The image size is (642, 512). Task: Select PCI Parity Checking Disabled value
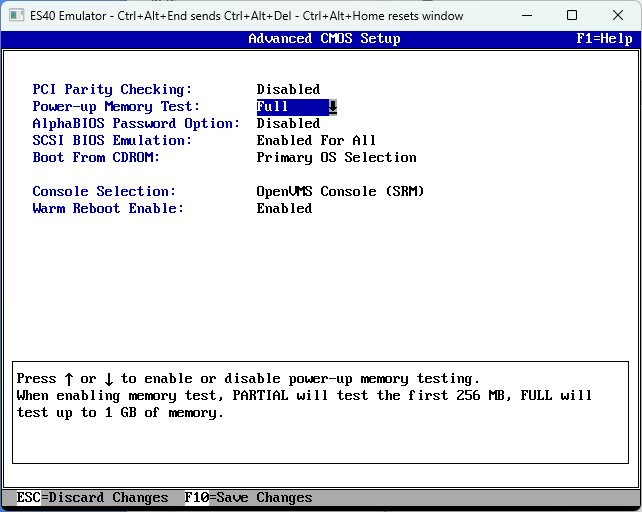click(288, 89)
